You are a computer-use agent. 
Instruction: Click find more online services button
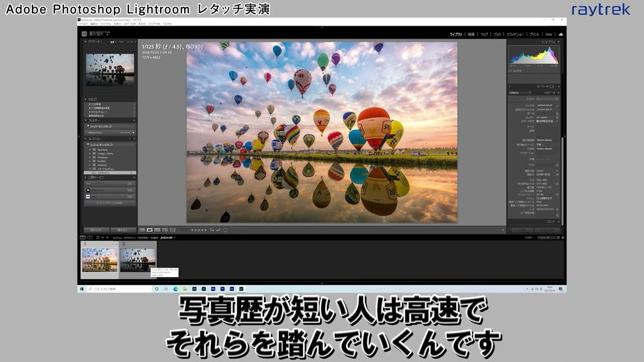click(110, 203)
